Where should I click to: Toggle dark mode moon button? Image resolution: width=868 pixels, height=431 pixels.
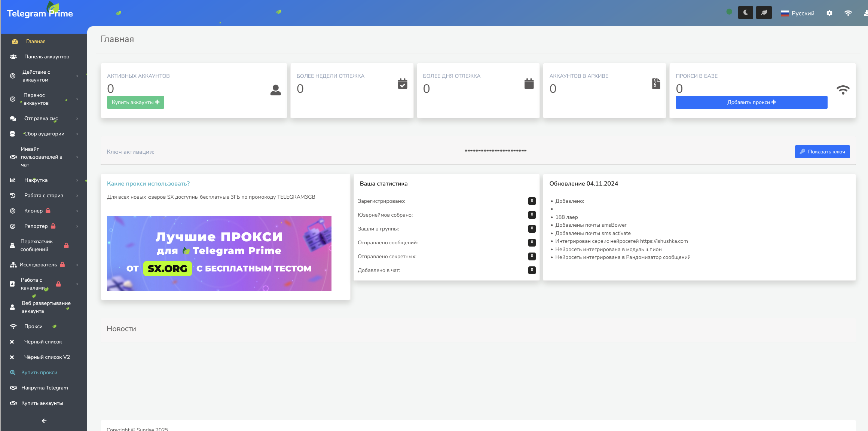point(745,13)
